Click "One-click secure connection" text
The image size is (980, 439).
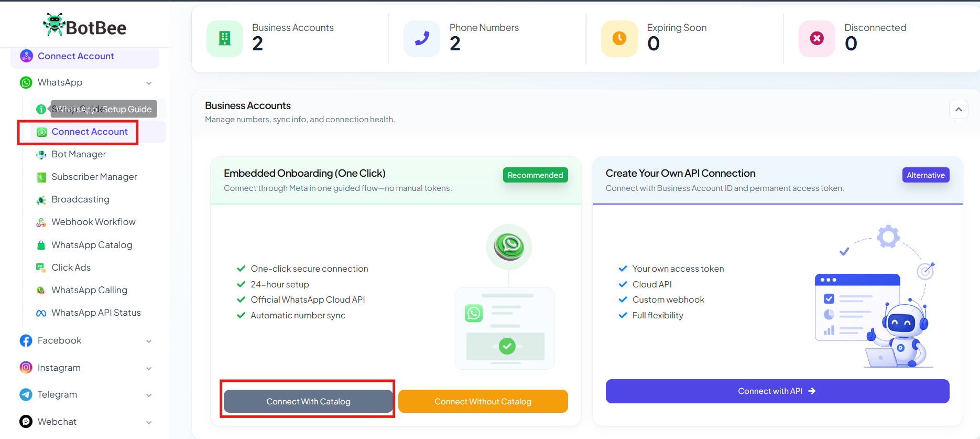(x=309, y=269)
